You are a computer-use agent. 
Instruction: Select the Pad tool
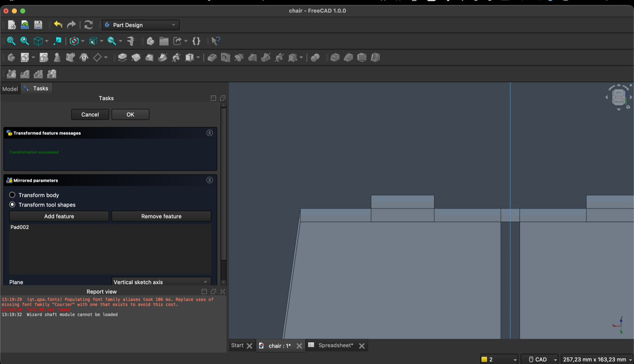[x=122, y=58]
